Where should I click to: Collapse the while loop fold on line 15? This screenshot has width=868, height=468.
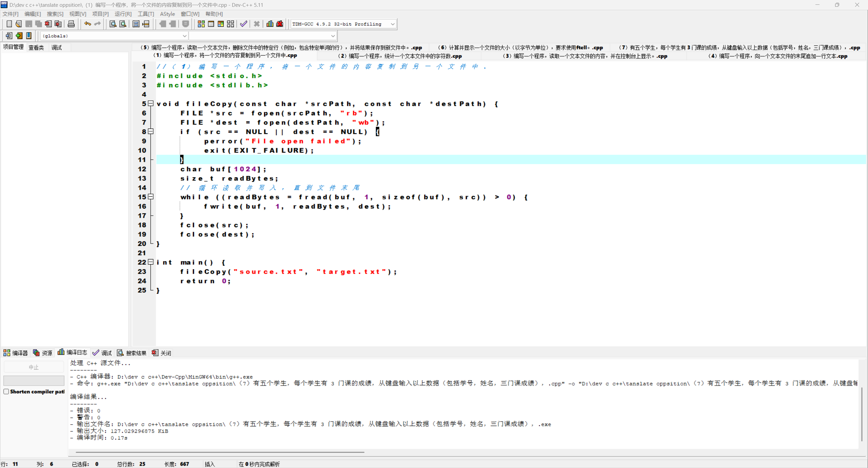pos(151,197)
